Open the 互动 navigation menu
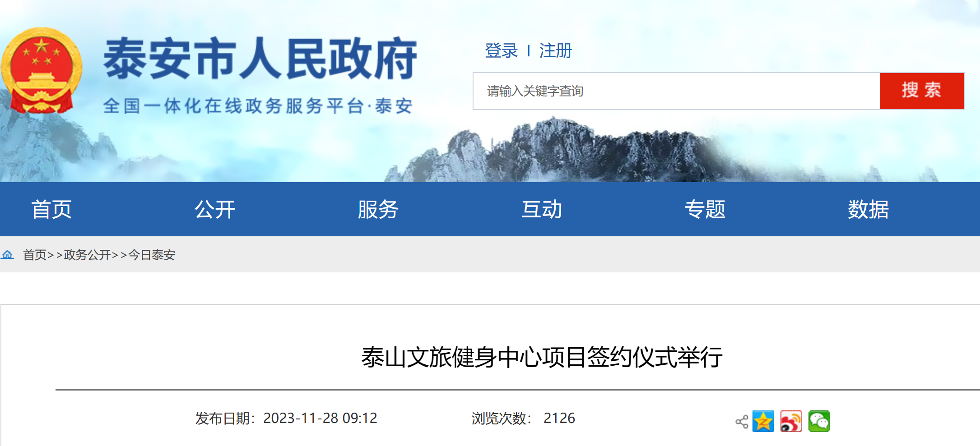Image resolution: width=980 pixels, height=446 pixels. (x=542, y=209)
